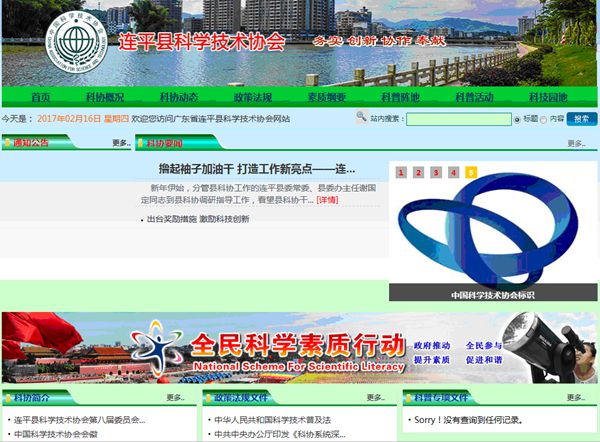This screenshot has width=600, height=442.
Task: Jump to carousel slide number 4
Action: (x=453, y=172)
